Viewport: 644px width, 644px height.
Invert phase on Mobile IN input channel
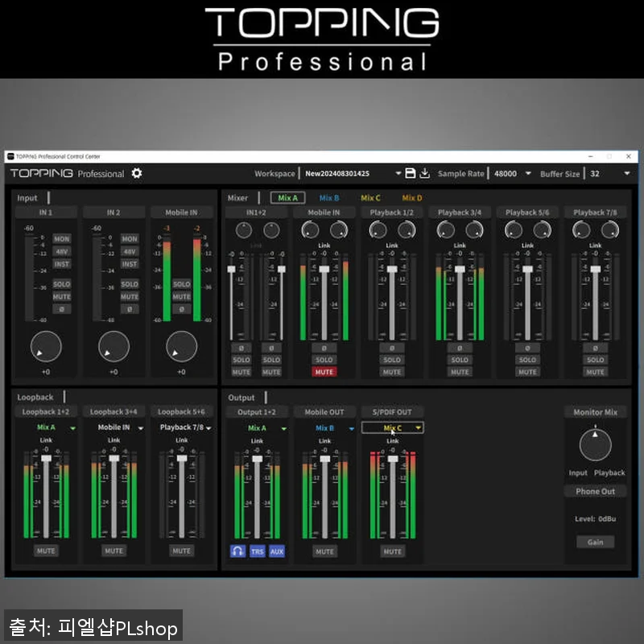click(x=182, y=309)
